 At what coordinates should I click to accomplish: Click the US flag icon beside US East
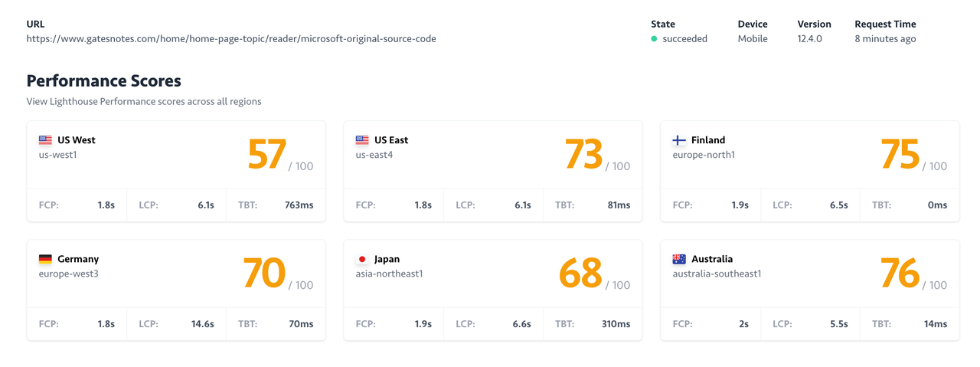click(362, 140)
